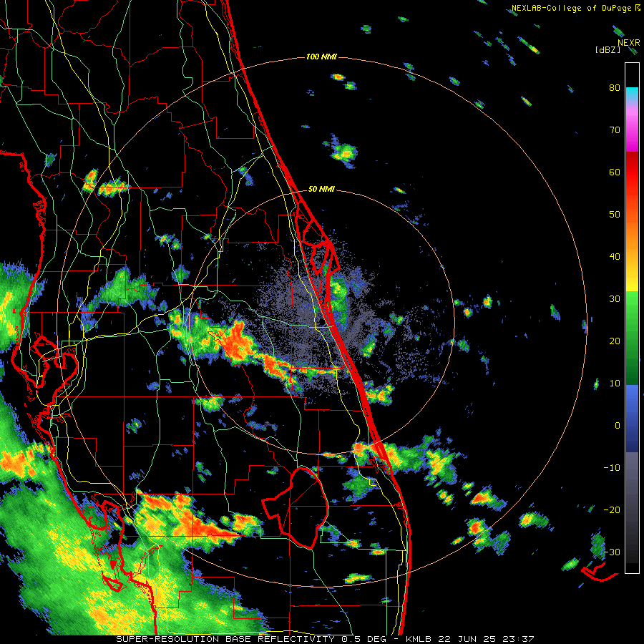Image resolution: width=644 pixels, height=644 pixels.
Task: Click the 40 dBZ scale value
Action: point(615,257)
